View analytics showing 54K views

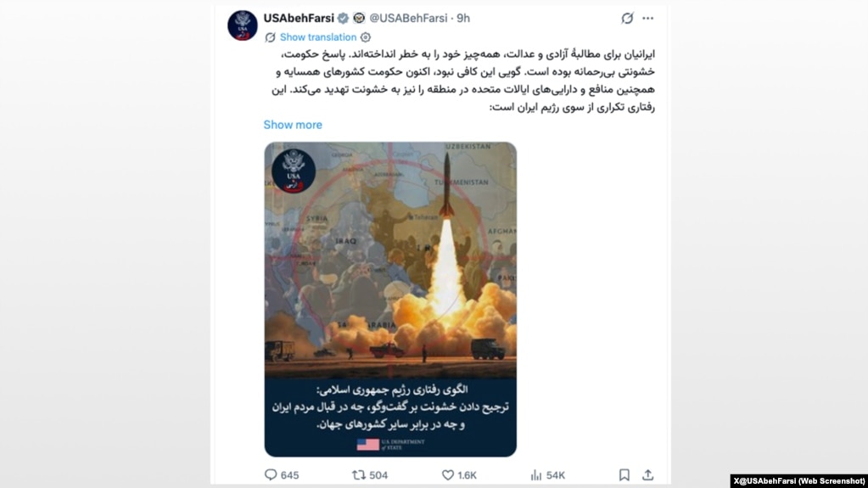click(547, 474)
